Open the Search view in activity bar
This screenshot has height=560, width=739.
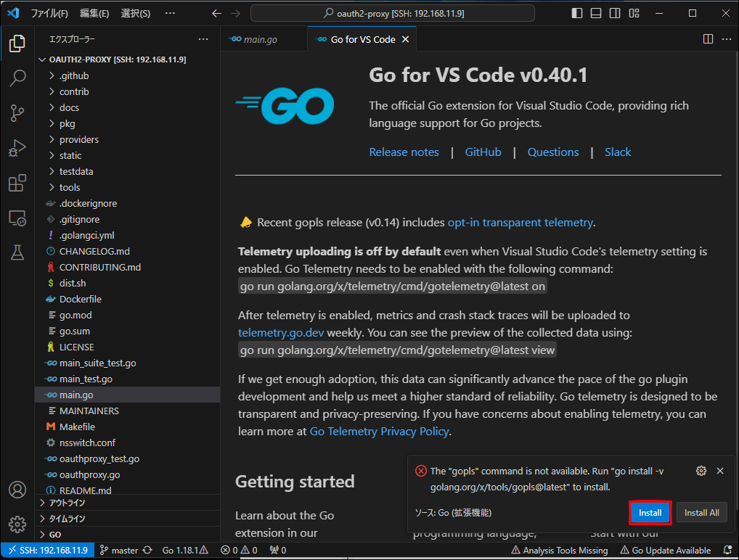(x=17, y=78)
